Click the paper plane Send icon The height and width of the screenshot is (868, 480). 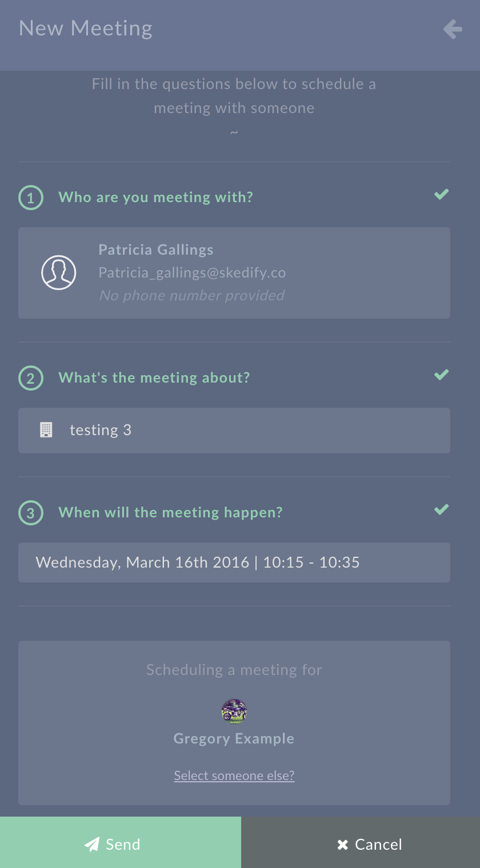(92, 845)
